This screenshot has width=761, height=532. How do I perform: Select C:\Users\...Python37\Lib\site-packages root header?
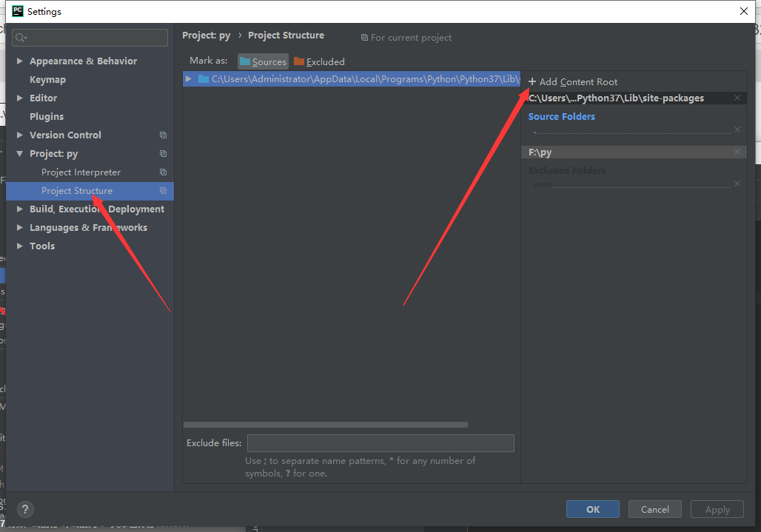(634, 98)
